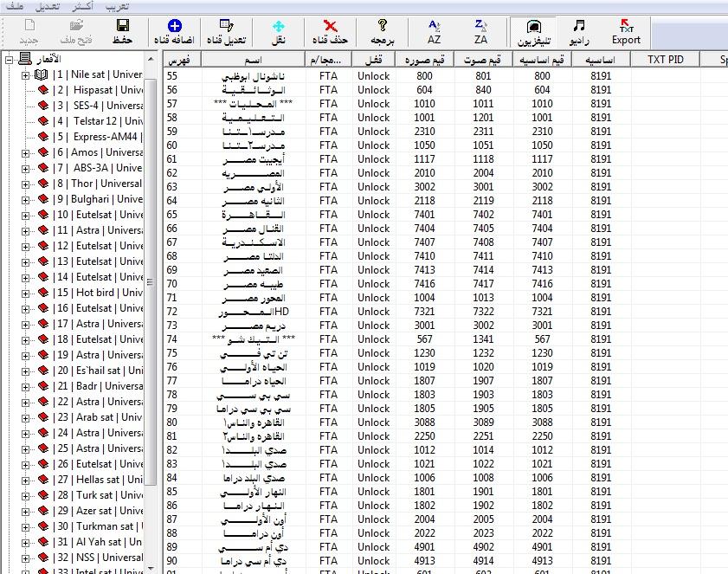Expand the Hot bird satellite node

click(x=25, y=293)
